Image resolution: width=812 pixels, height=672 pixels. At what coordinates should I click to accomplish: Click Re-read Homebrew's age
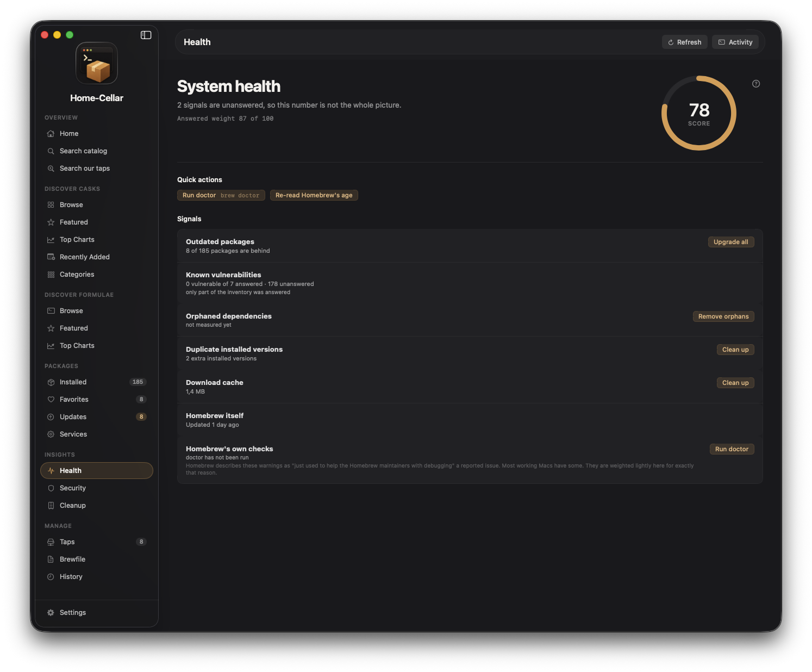pyautogui.click(x=314, y=195)
